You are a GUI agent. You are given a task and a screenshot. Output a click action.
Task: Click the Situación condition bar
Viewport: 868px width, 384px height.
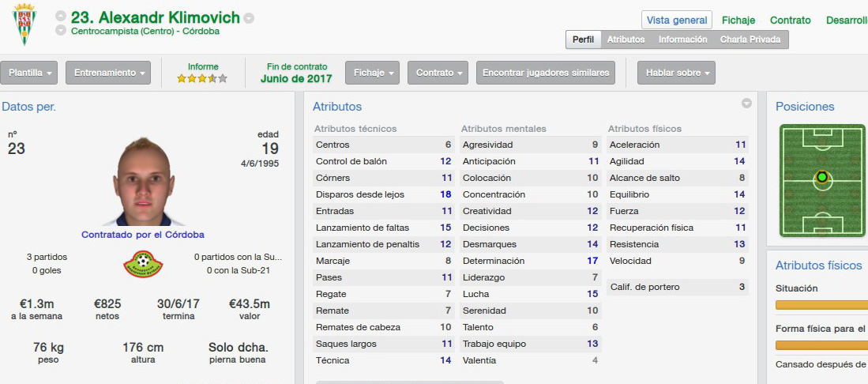pos(821,305)
